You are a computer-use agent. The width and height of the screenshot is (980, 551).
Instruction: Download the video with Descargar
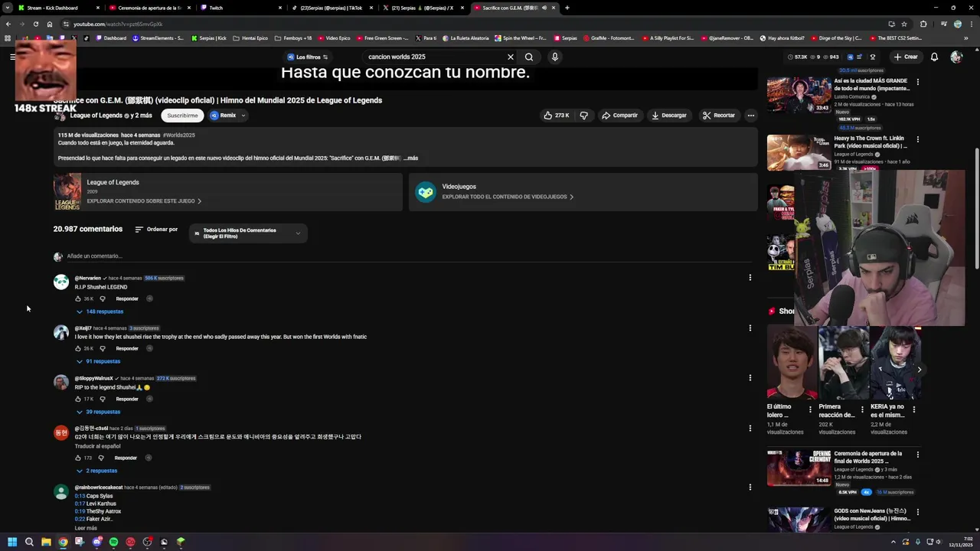pyautogui.click(x=669, y=116)
